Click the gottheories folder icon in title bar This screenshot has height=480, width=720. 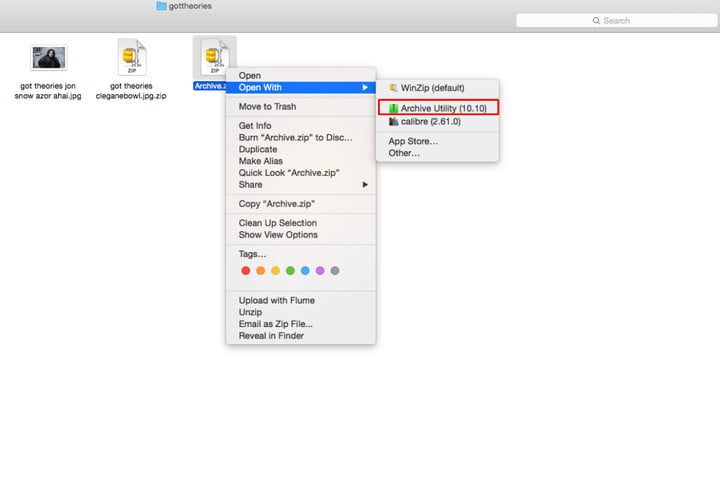click(161, 6)
